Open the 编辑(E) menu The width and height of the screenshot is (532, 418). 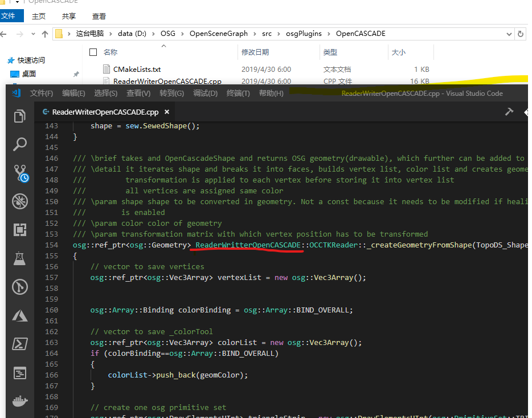73,93
